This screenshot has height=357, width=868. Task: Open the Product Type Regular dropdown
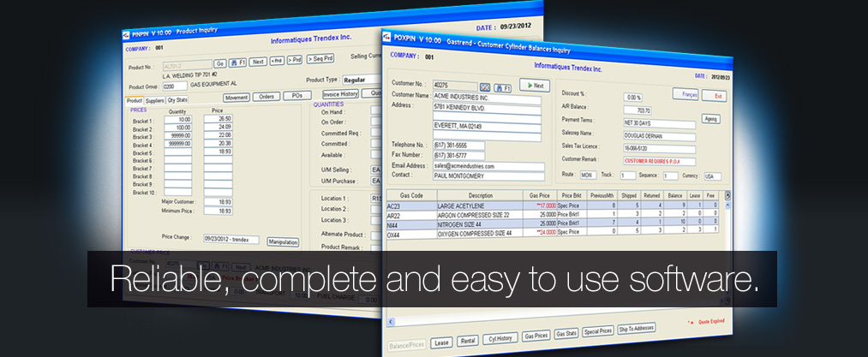tap(362, 80)
